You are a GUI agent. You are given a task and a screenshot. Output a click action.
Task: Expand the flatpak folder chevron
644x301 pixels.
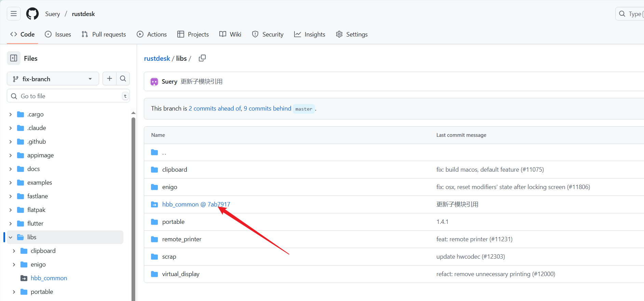click(x=11, y=210)
